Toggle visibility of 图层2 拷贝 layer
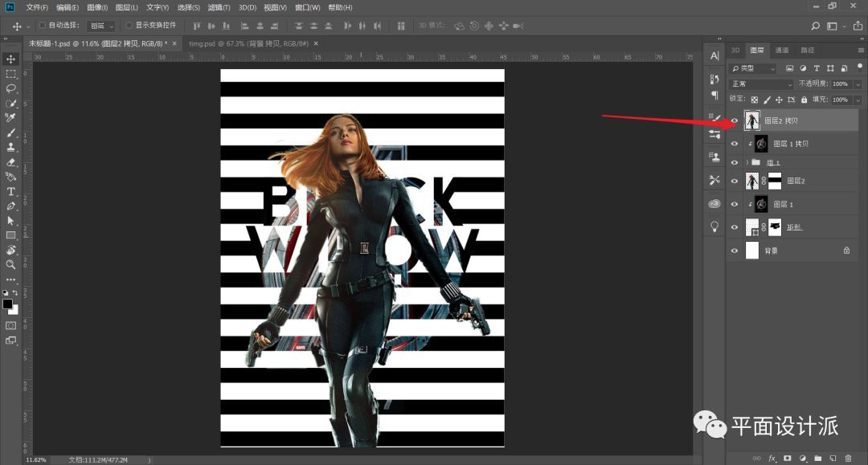868x465 pixels. coord(734,120)
